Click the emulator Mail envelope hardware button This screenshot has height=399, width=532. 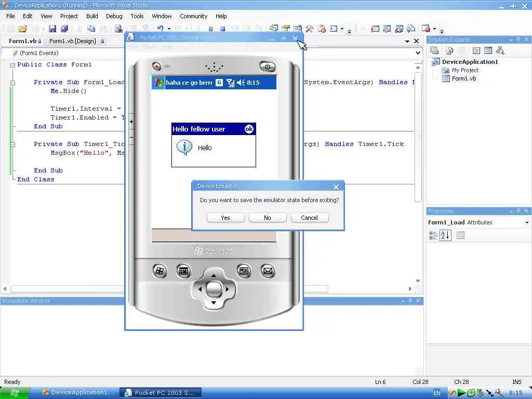click(x=268, y=271)
